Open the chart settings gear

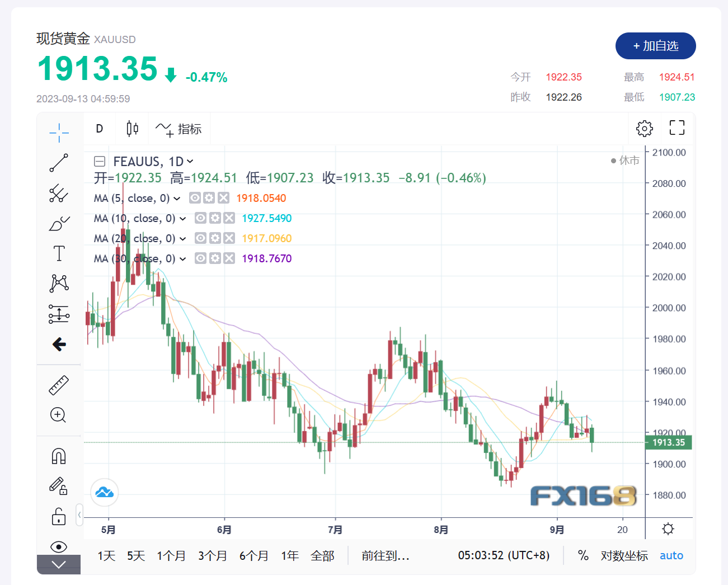click(x=644, y=128)
